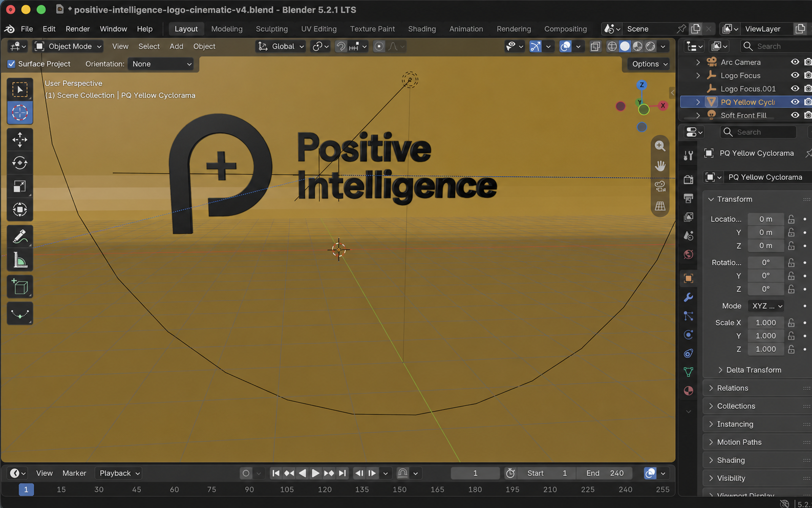The image size is (812, 508).
Task: Click the End frame 240 field
Action: tap(605, 473)
